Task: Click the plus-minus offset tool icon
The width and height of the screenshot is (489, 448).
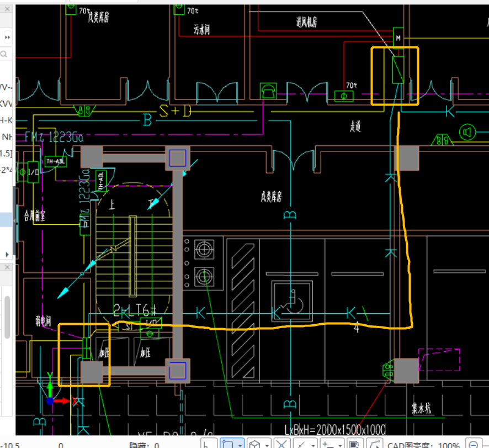Action: click(327, 444)
